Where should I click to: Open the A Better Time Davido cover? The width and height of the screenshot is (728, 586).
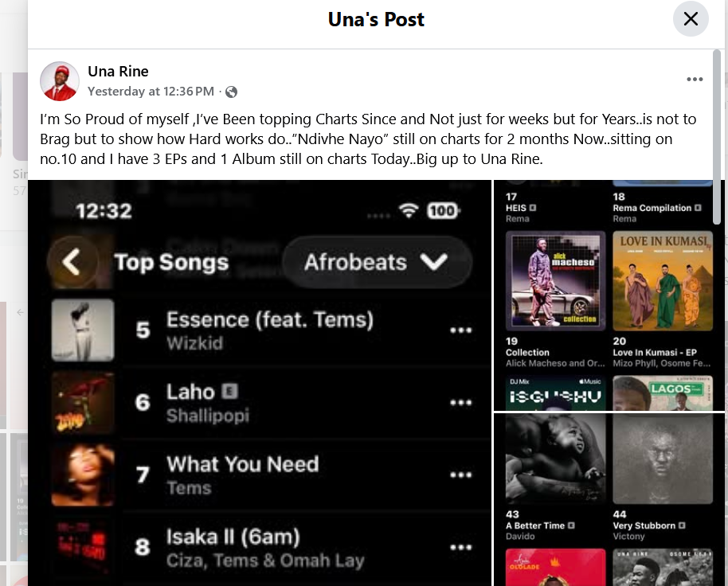click(x=555, y=459)
